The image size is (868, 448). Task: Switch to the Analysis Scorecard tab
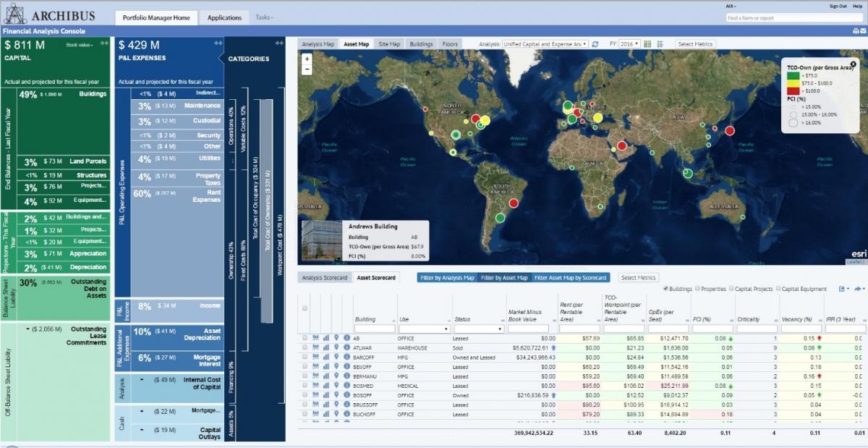325,277
